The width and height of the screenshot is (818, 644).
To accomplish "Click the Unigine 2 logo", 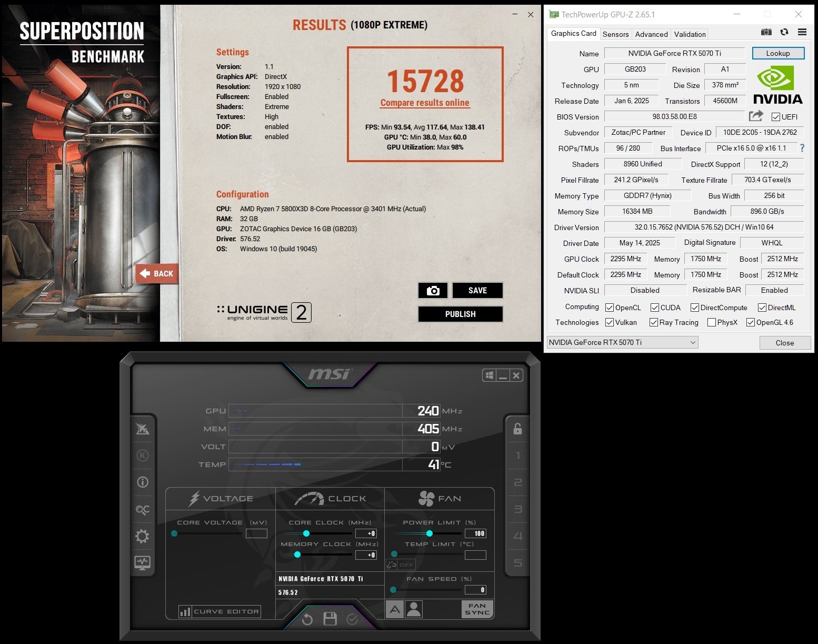I will 264,312.
